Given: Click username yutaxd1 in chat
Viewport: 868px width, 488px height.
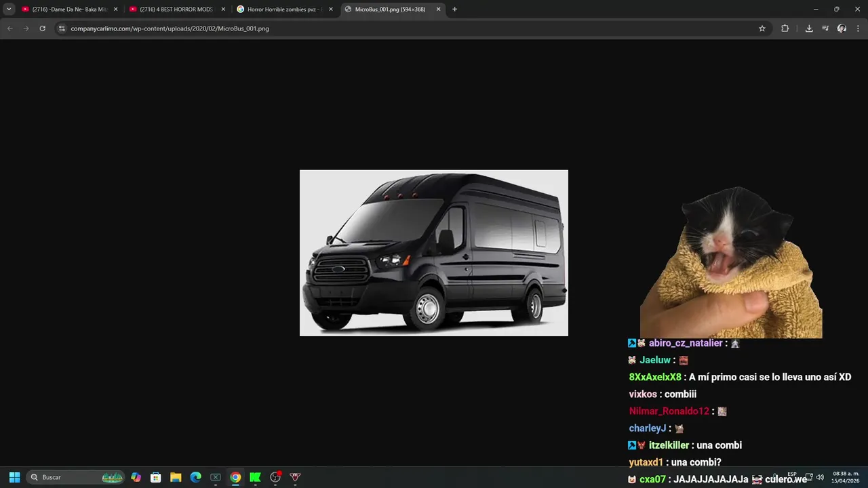Looking at the screenshot, I should click(646, 462).
